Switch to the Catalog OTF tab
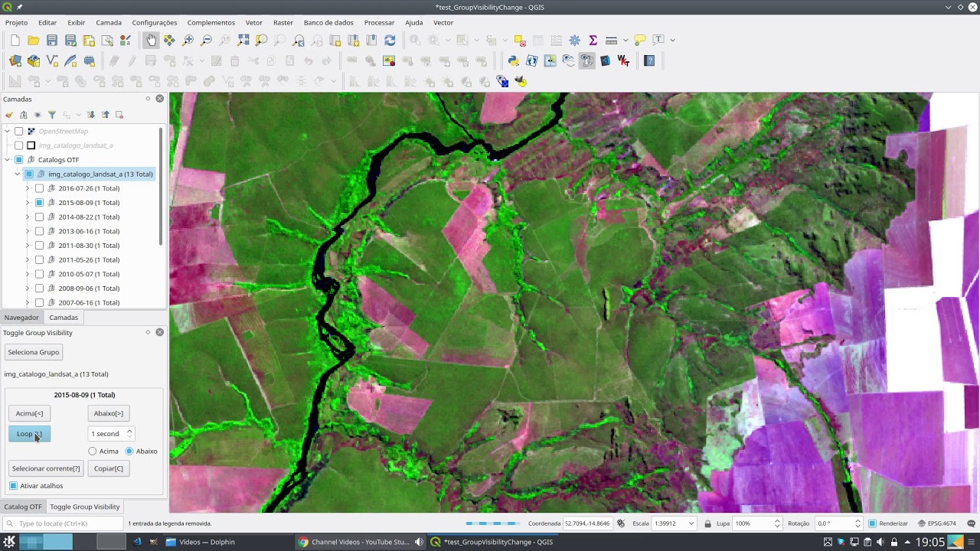Image resolution: width=980 pixels, height=551 pixels. coord(23,507)
